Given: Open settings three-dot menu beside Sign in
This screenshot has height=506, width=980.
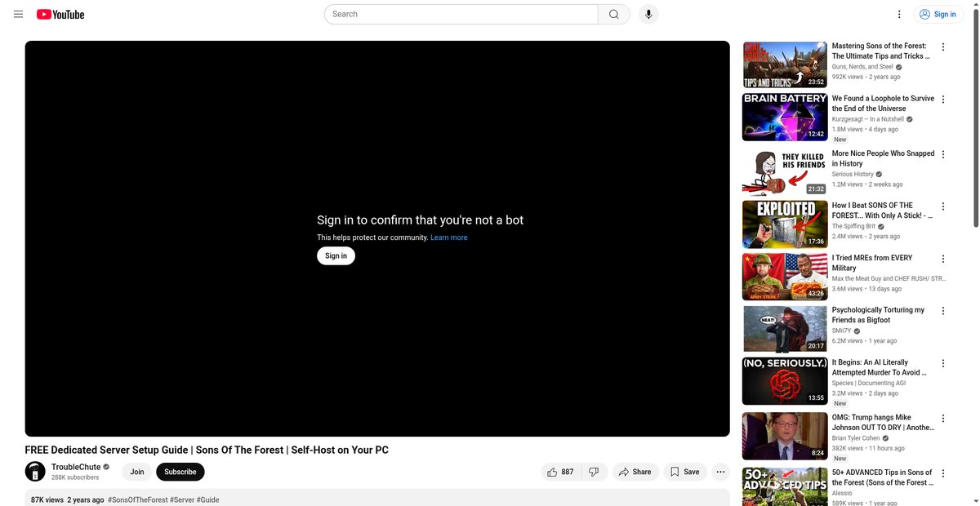Looking at the screenshot, I should point(899,14).
